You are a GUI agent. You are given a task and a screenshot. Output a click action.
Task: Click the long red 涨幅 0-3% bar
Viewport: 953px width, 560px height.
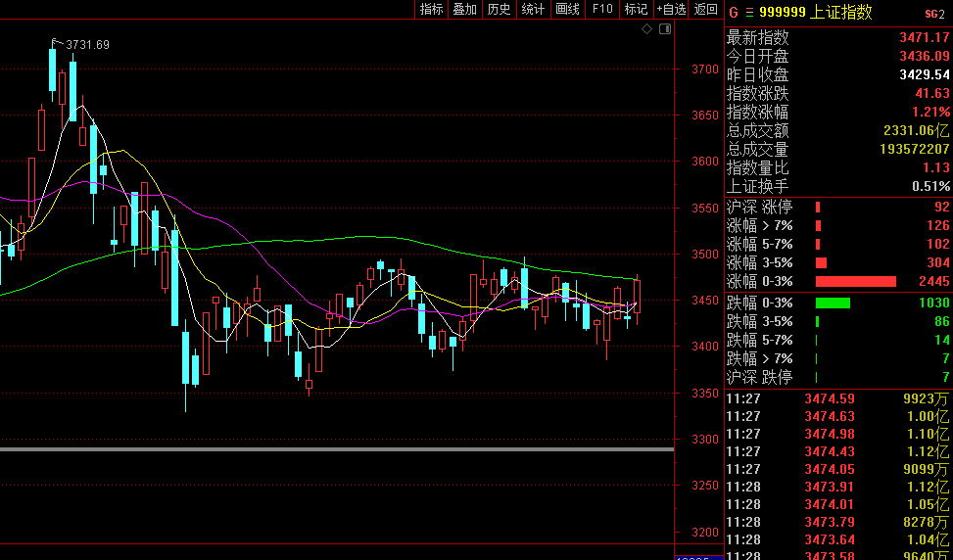point(856,281)
